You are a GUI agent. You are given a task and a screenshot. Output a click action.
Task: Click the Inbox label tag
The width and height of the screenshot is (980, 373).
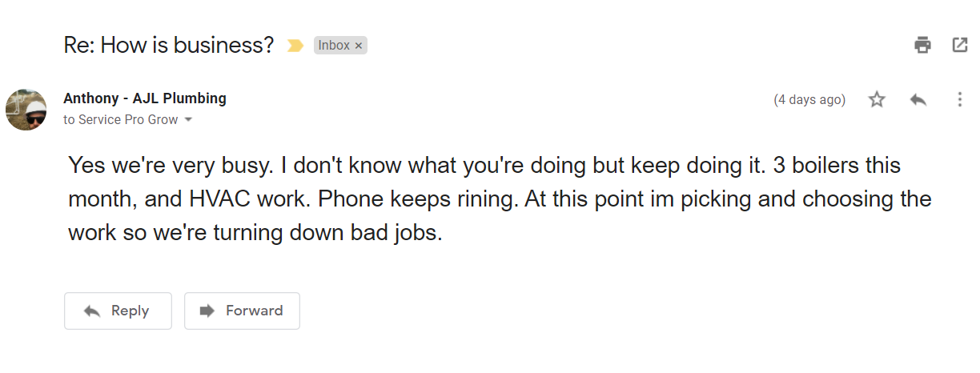click(x=334, y=46)
